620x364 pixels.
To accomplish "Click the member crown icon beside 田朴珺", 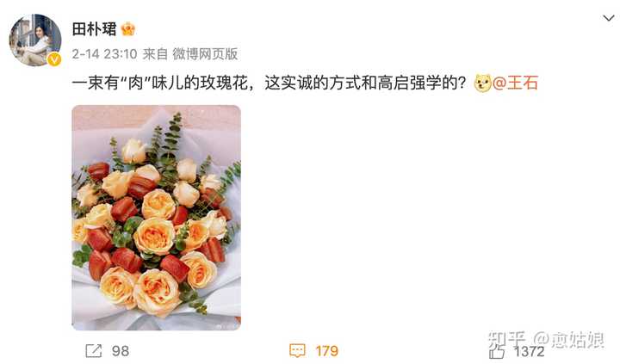I will point(128,29).
